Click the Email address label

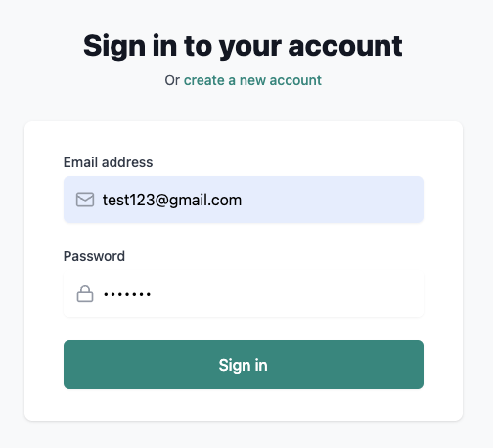(x=108, y=162)
